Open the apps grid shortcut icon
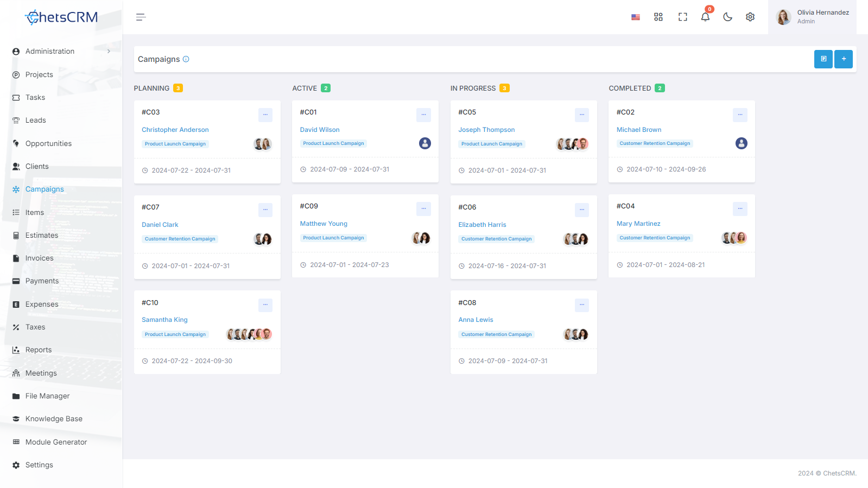868x488 pixels. pyautogui.click(x=658, y=17)
